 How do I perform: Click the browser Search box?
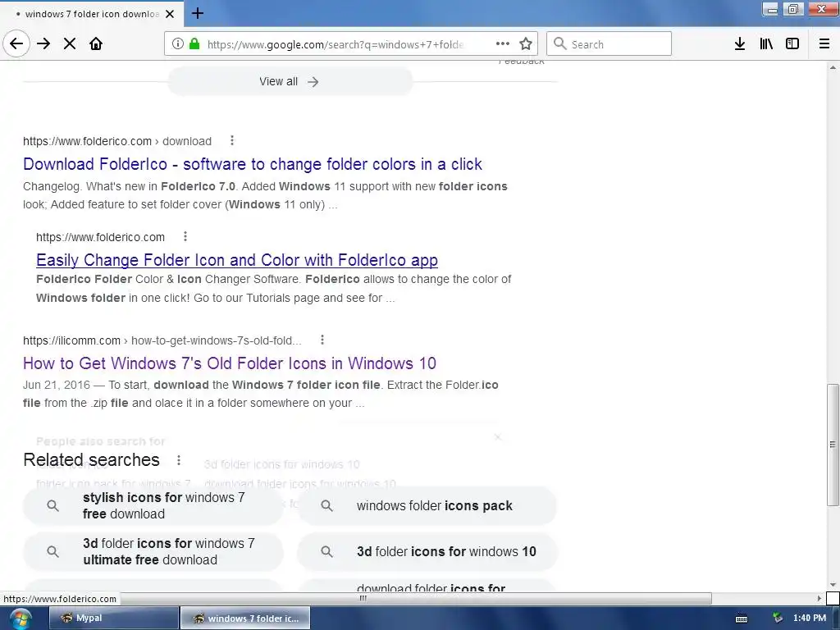(x=609, y=44)
